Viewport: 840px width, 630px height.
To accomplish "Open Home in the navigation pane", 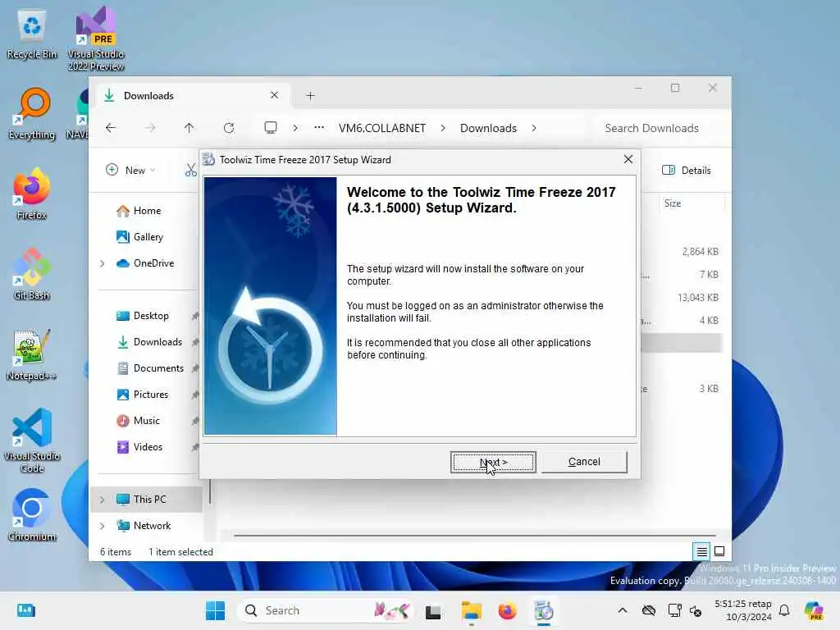I will [147, 211].
